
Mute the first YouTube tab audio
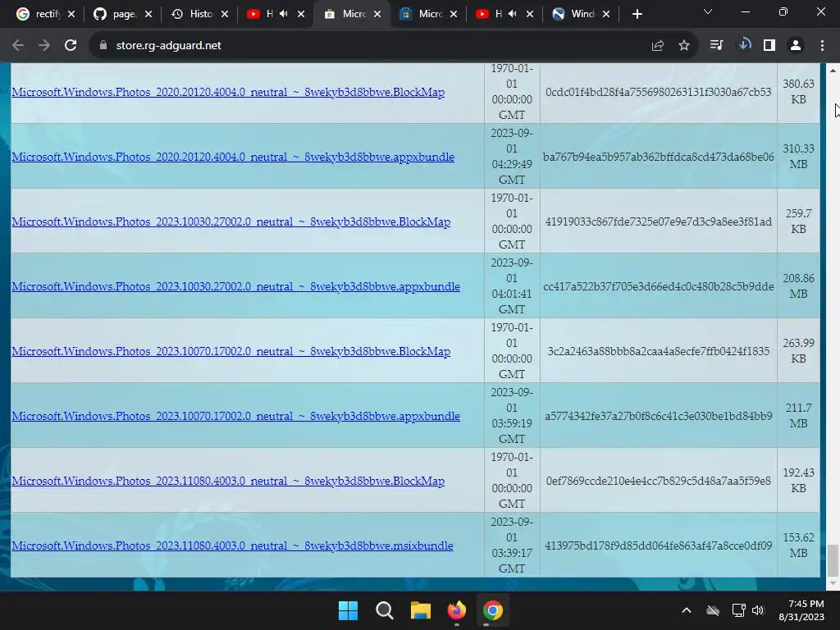(x=283, y=14)
